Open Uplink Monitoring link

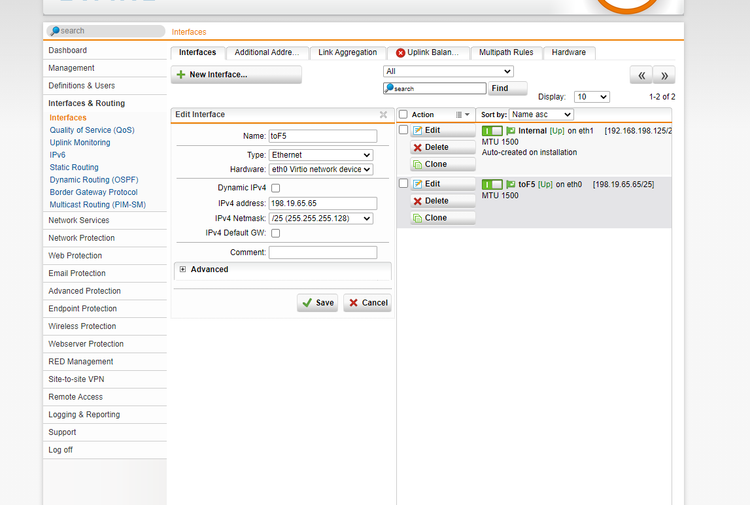click(80, 143)
